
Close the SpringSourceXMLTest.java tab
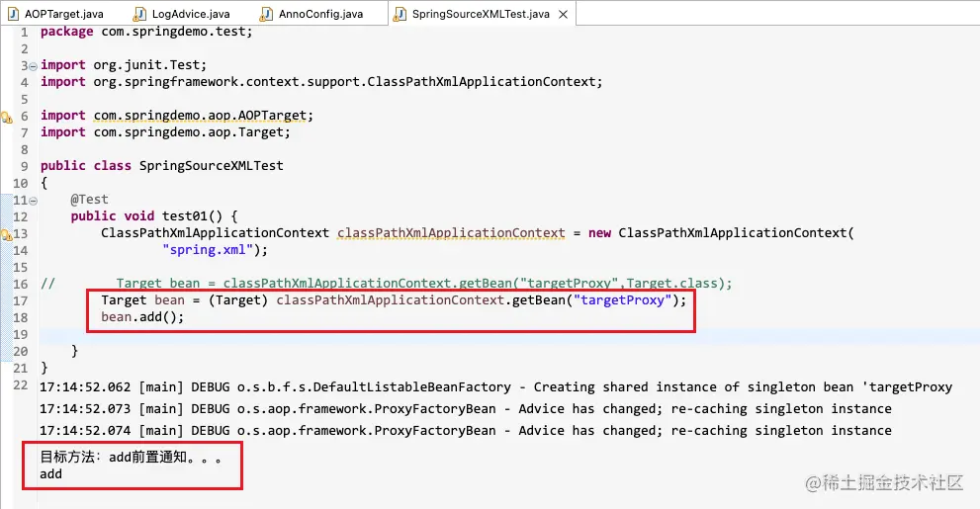[563, 14]
